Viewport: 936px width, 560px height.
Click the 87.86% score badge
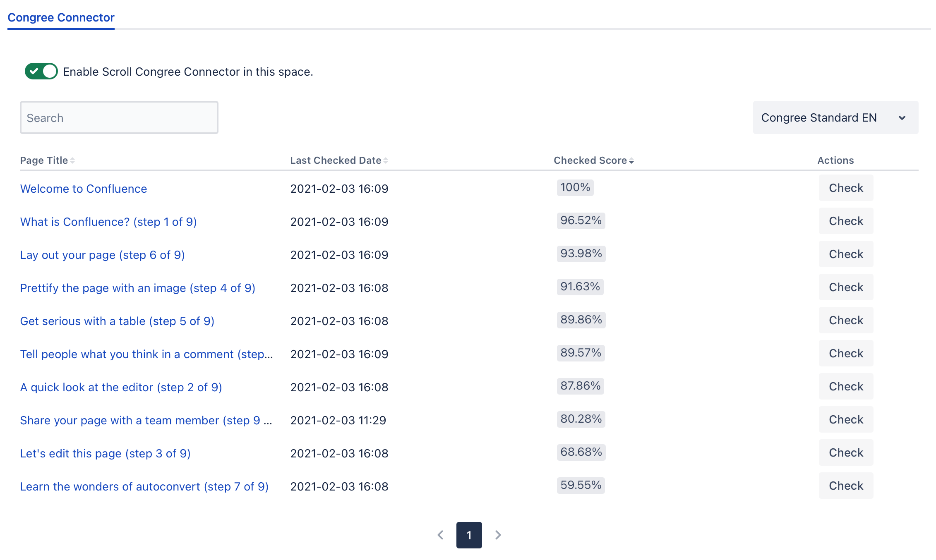point(581,386)
